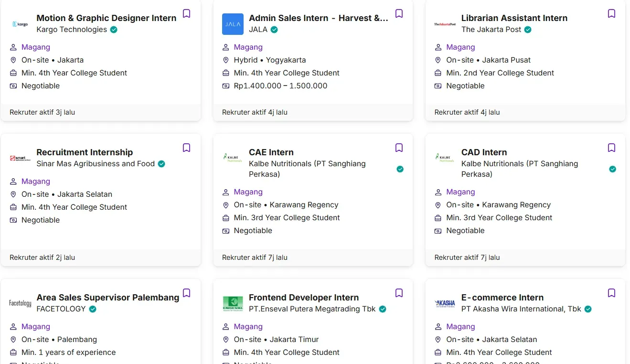This screenshot has height=364, width=630.
Task: Bookmark the CAE Intern position
Action: point(399,148)
